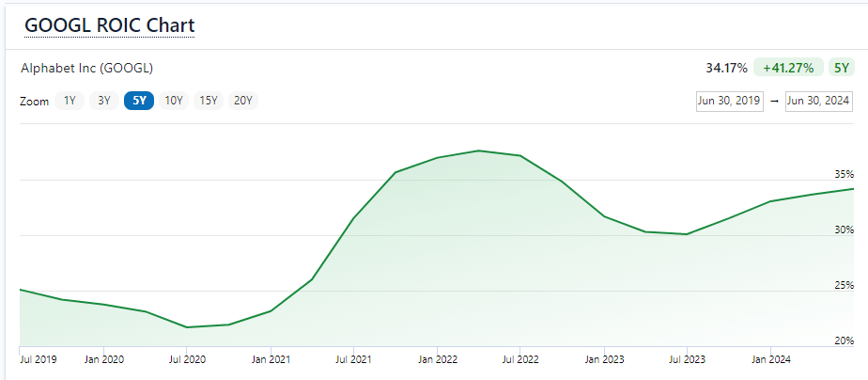
Task: Edit the start date Jun 30, 2019
Action: (x=730, y=102)
